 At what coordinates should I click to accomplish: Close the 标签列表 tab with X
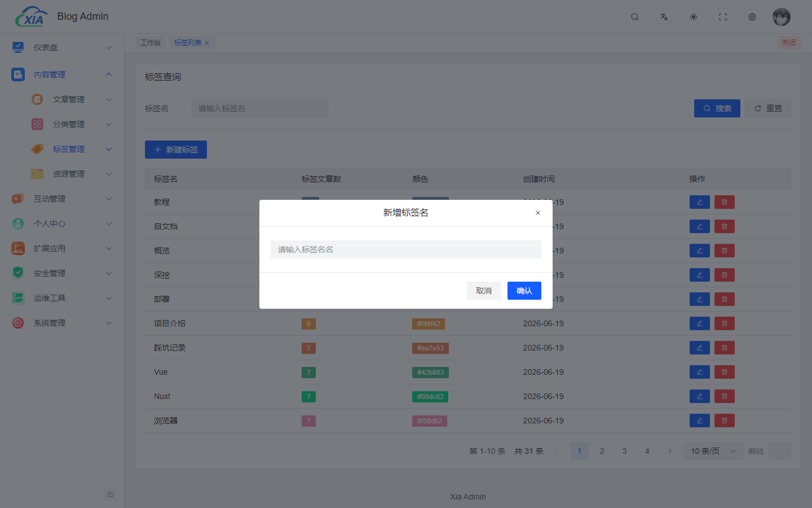coord(207,43)
